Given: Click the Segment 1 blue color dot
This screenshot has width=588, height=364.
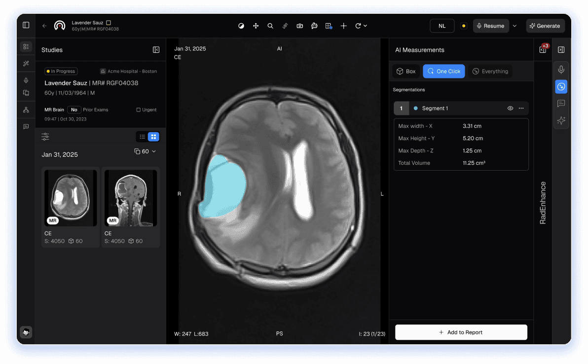Looking at the screenshot, I should [x=415, y=109].
